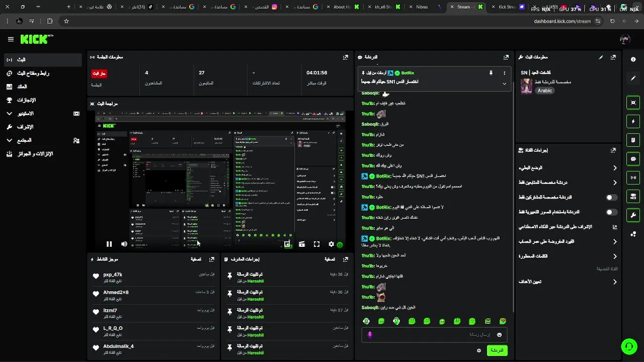Pause the stream preview player

(109, 244)
